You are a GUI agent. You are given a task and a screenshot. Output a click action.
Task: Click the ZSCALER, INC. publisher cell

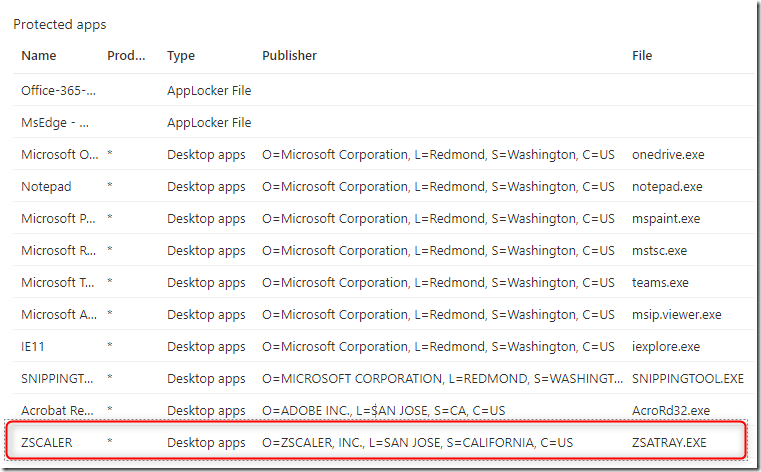[x=417, y=443]
